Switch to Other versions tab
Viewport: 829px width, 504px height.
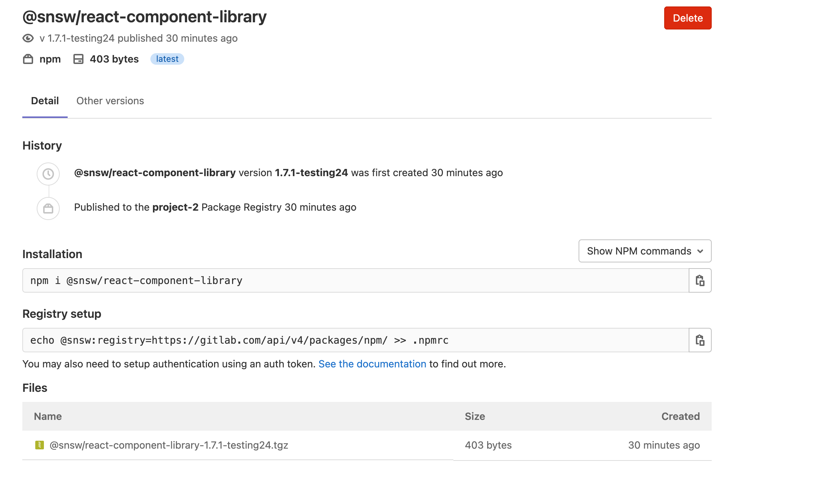tap(110, 101)
